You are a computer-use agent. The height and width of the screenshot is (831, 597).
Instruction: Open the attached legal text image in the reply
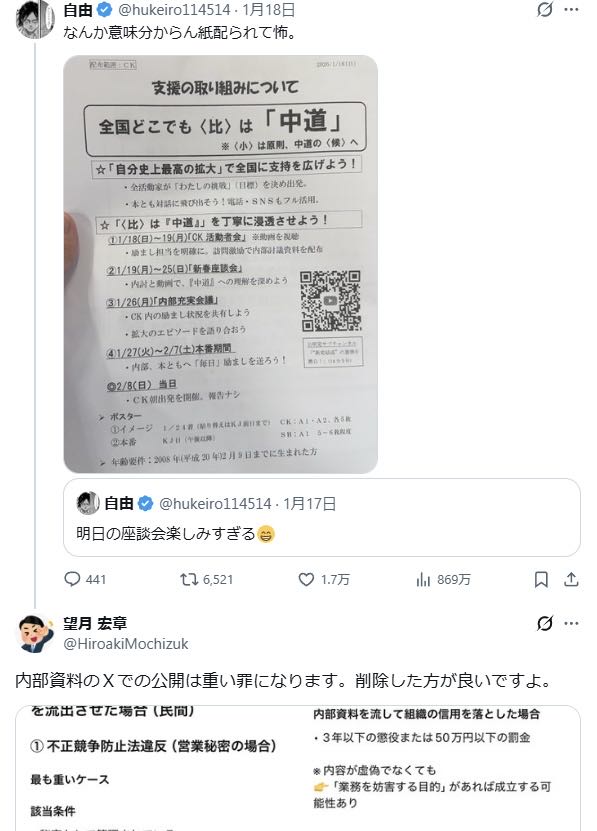pos(298,768)
